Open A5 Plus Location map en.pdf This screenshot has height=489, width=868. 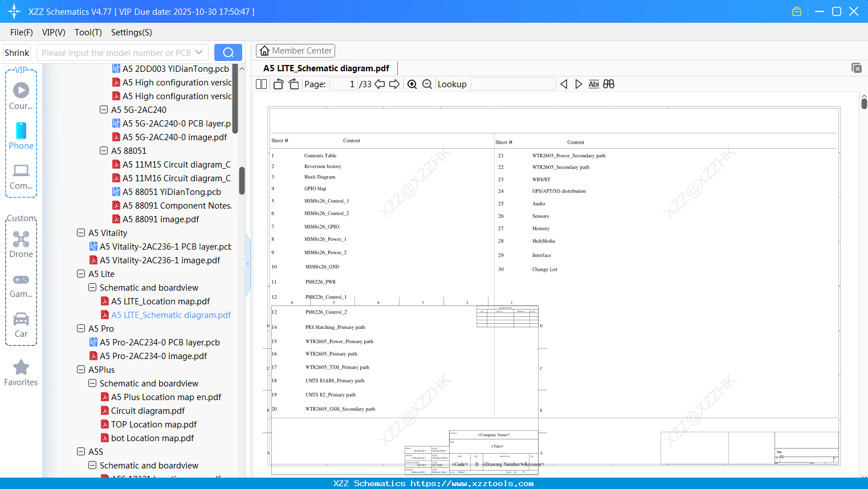click(x=161, y=397)
